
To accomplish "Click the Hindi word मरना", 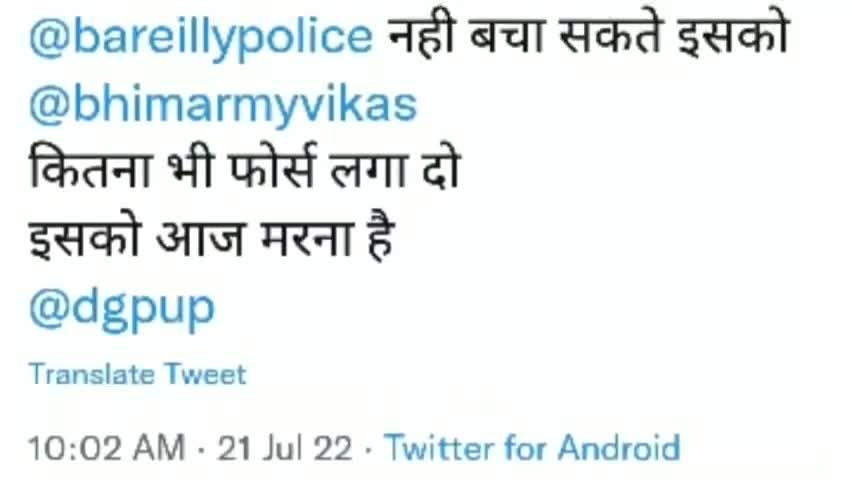I will click(x=308, y=238).
